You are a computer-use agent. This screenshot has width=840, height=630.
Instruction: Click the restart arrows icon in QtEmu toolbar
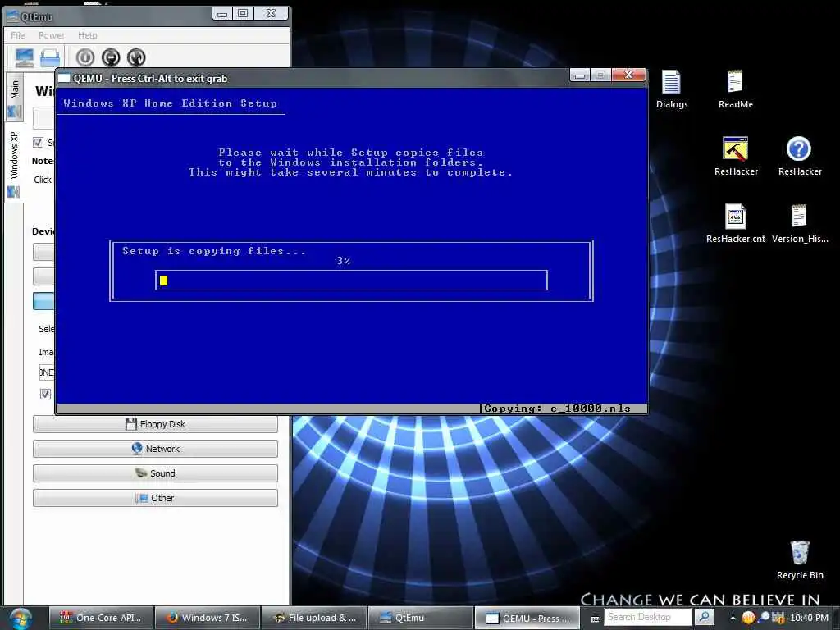coord(136,57)
